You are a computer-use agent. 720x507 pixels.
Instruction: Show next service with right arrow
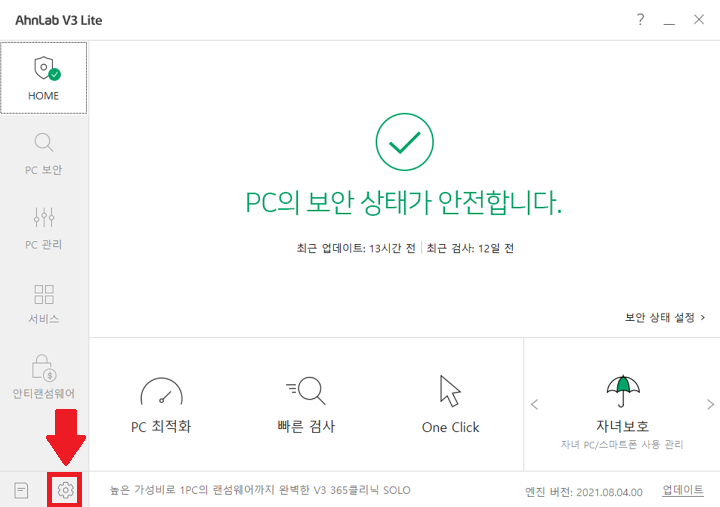(x=710, y=405)
